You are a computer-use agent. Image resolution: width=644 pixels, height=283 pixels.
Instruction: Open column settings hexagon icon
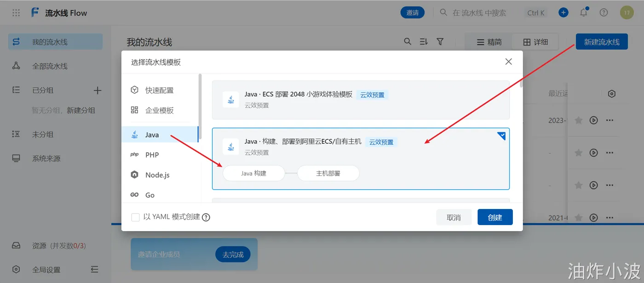point(612,94)
